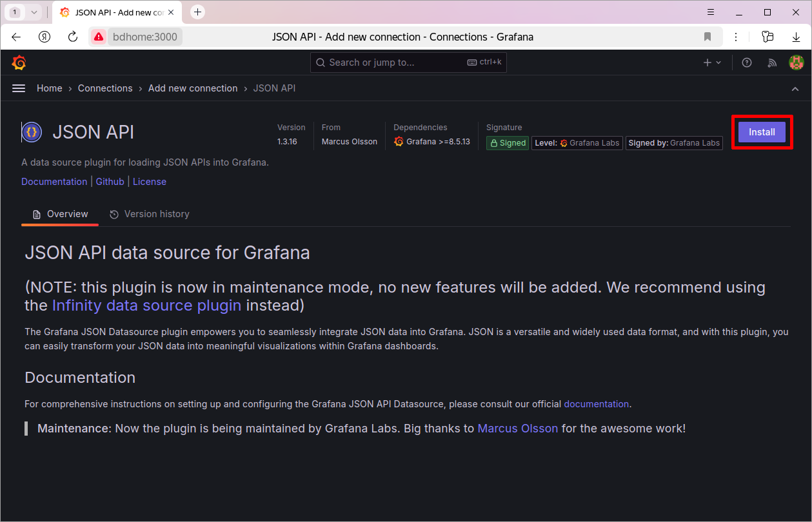812x522 pixels.
Task: Open the Marcus Olsson link in Maintenance note
Action: 518,428
